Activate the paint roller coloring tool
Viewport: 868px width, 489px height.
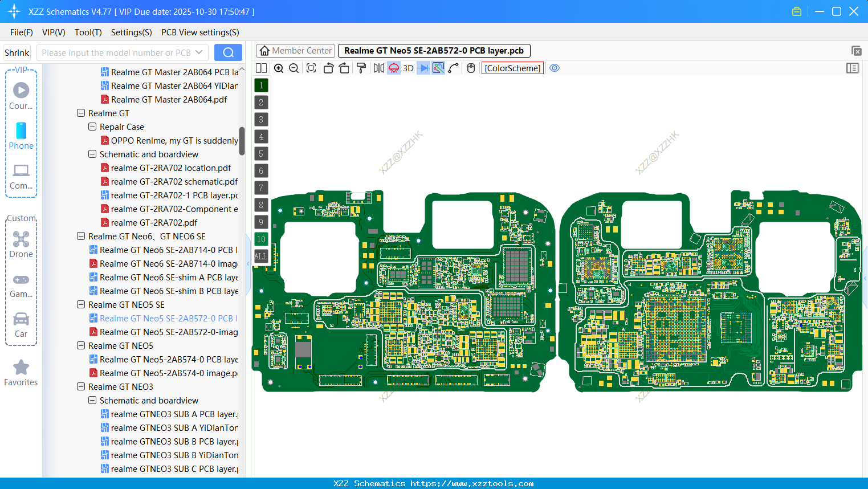tap(360, 68)
